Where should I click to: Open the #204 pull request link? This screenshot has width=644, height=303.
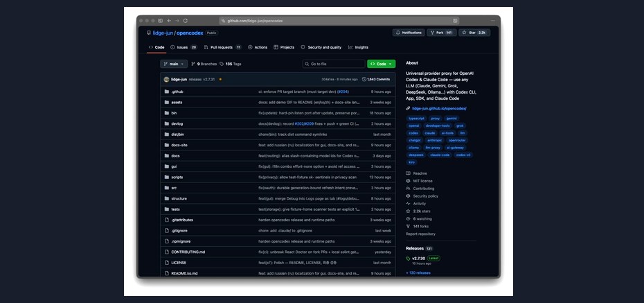coord(343,92)
